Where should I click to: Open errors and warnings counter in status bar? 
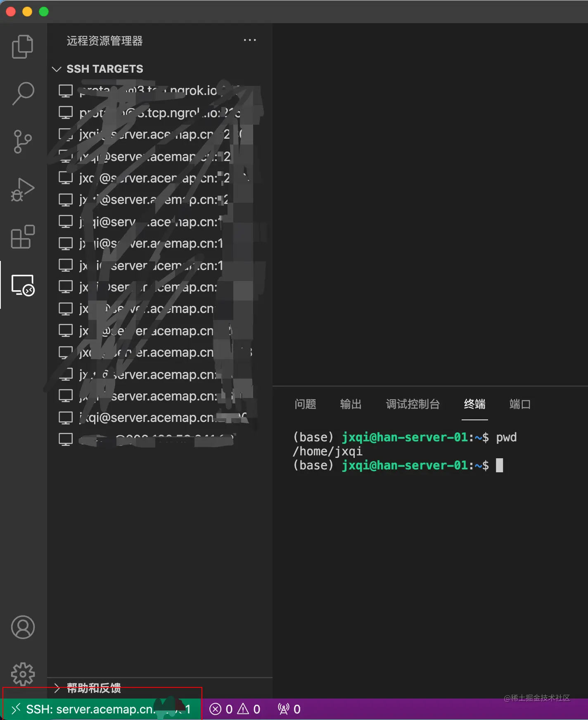point(235,709)
